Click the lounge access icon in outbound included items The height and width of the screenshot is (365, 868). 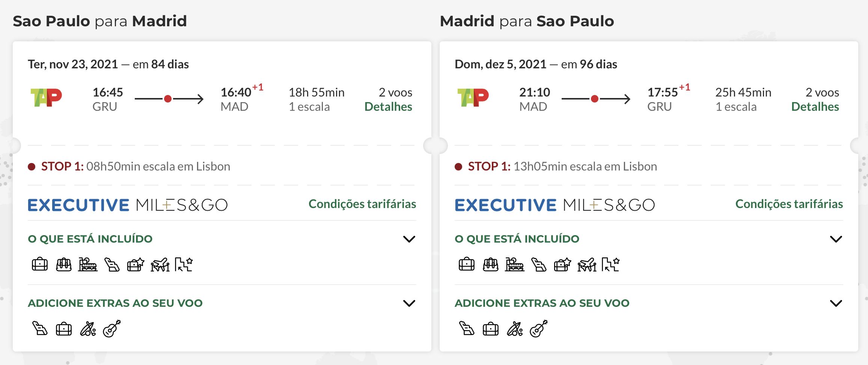tap(88, 264)
